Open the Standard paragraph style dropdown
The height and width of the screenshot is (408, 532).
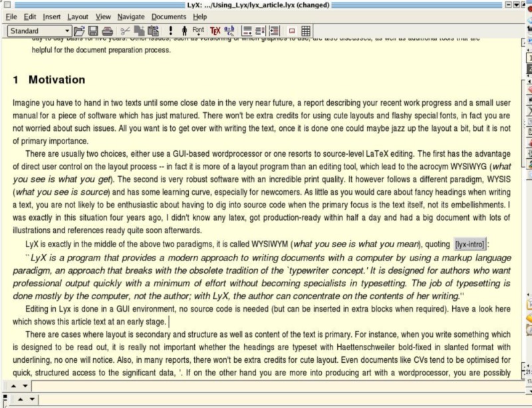[40, 31]
